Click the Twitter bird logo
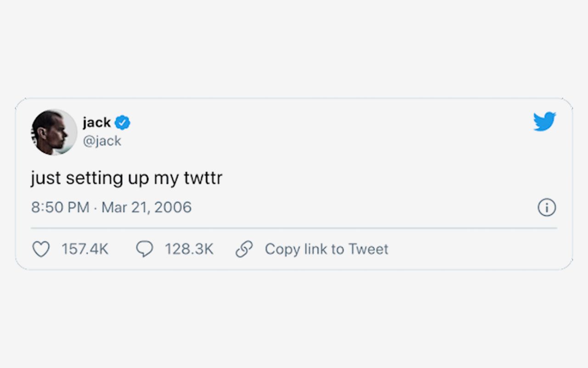Screen dimensions: 588x368 [544, 121]
